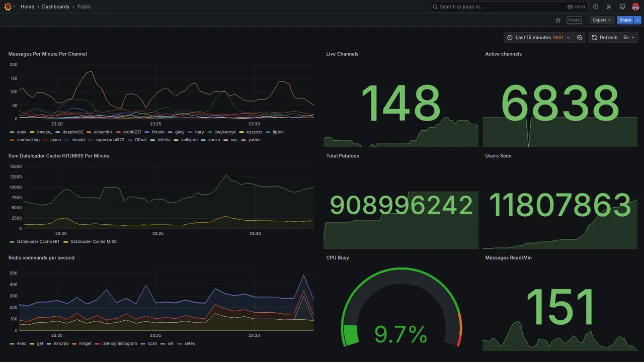Open the news feed RSS icon
The height and width of the screenshot is (362, 644).
pos(609,7)
